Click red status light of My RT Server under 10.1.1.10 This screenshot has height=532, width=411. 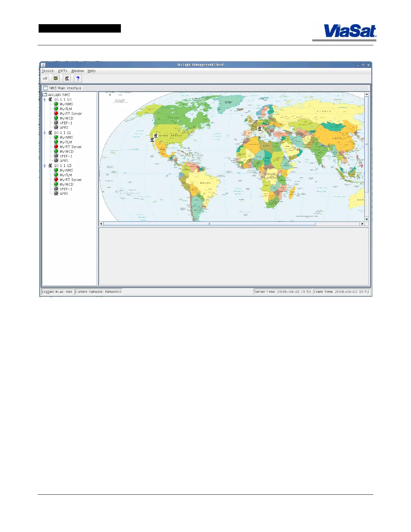56,114
